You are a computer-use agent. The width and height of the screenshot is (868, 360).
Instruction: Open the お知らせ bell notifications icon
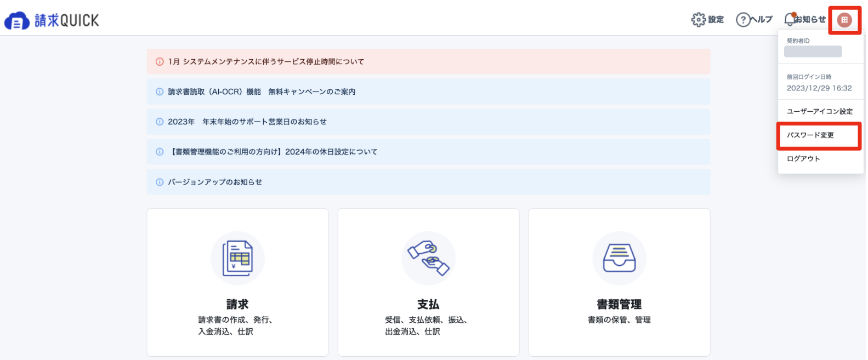coord(790,19)
